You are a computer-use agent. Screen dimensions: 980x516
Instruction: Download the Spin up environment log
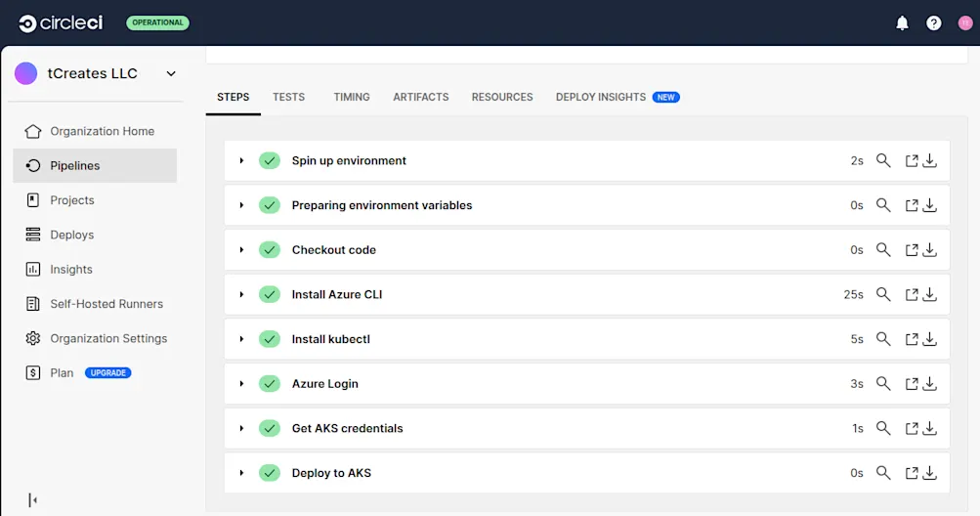[930, 160]
